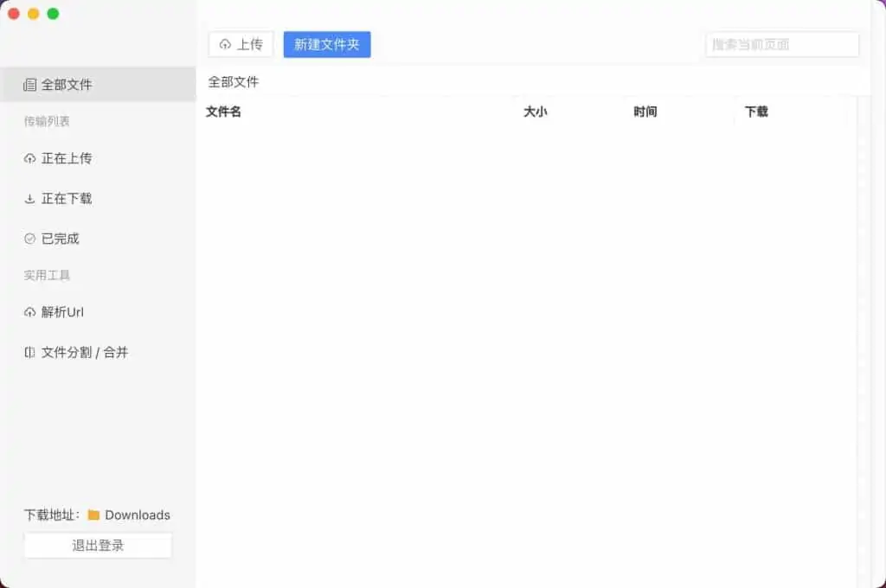
Task: Click the 退出登录 button
Action: pyautogui.click(x=97, y=545)
